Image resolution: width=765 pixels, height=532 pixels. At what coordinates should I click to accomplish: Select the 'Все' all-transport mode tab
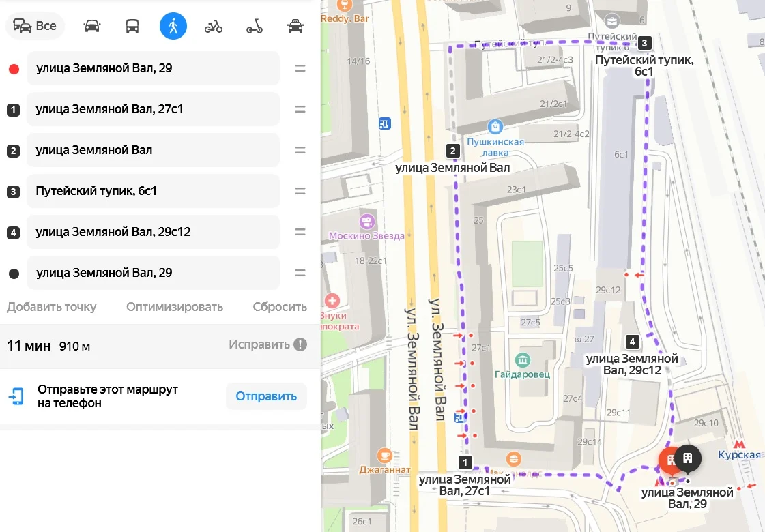click(35, 26)
